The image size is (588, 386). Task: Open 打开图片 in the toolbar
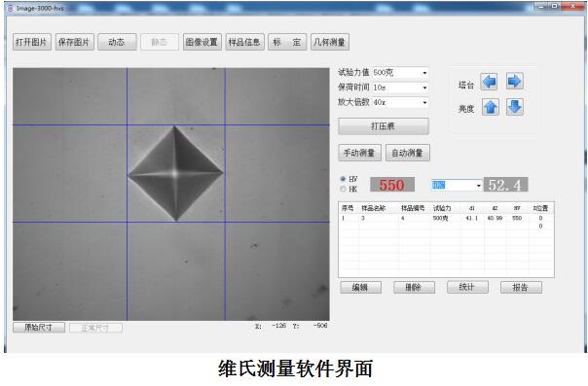32,42
